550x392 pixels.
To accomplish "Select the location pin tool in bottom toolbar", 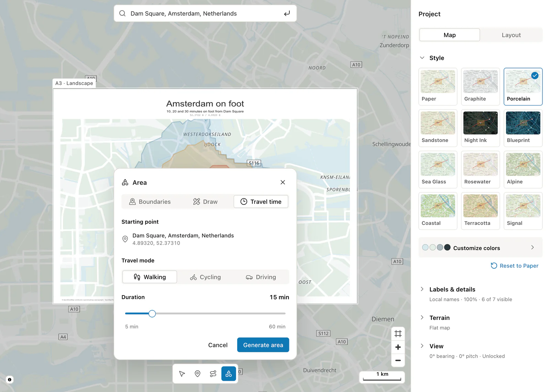I will (x=198, y=374).
